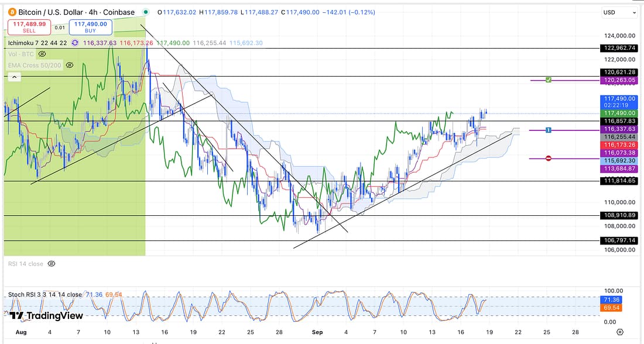The height and width of the screenshot is (344, 644).
Task: Select the Ichimoku 7 22 44 22 legend
Action: click(36, 43)
